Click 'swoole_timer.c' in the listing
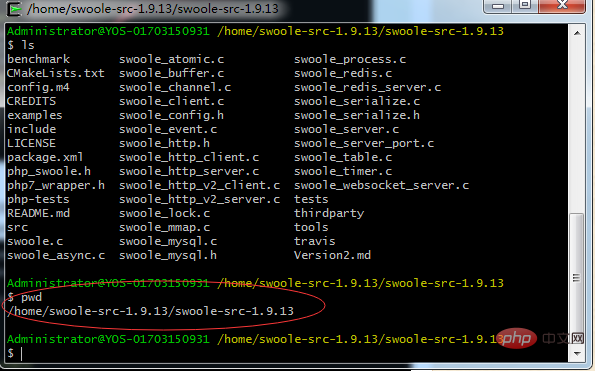 [343, 171]
